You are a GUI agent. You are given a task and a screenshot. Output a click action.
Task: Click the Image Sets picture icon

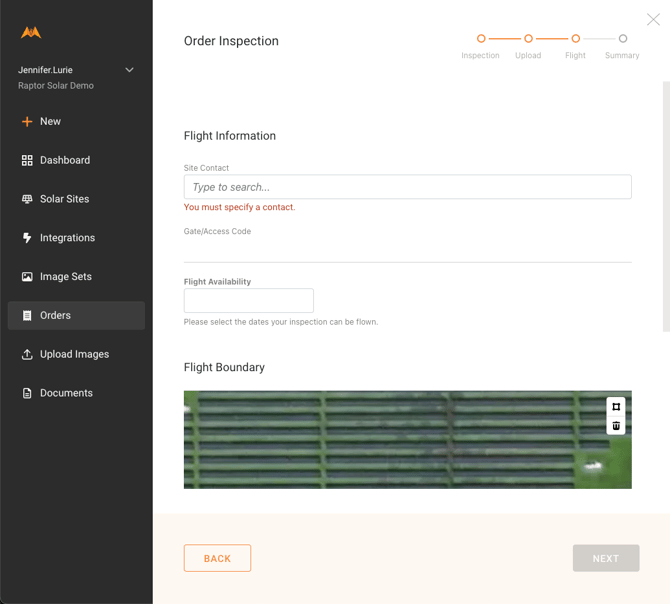point(27,277)
